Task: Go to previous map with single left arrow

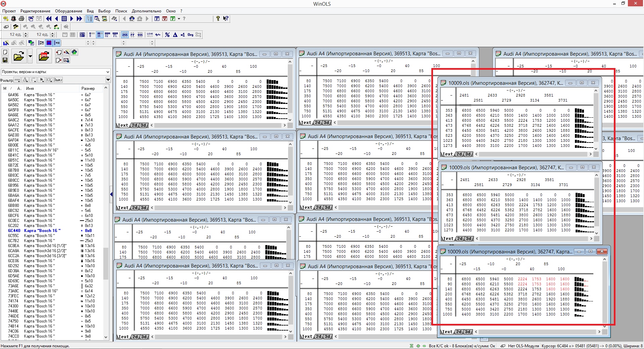Action: click(x=56, y=19)
